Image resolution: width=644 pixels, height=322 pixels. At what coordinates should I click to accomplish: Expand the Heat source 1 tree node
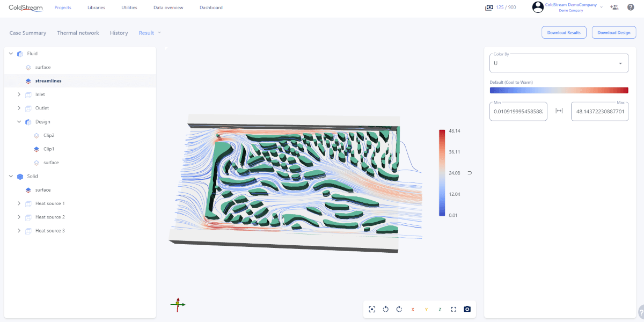(19, 203)
